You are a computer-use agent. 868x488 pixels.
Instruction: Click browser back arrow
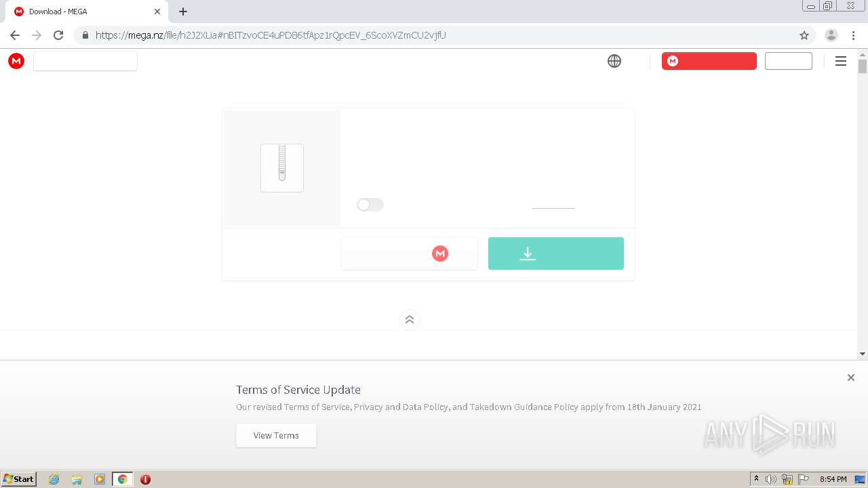15,35
